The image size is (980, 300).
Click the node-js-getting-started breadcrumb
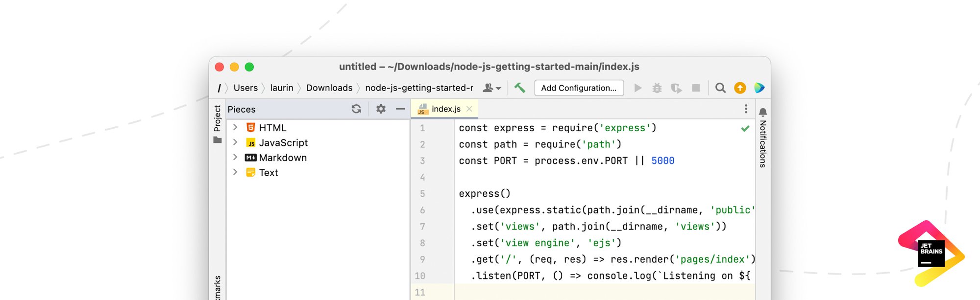[419, 88]
